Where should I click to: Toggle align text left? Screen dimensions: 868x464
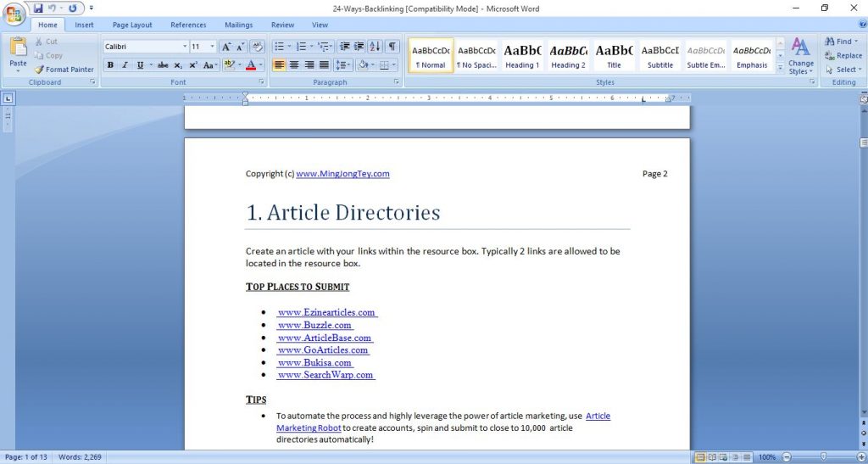click(x=280, y=65)
